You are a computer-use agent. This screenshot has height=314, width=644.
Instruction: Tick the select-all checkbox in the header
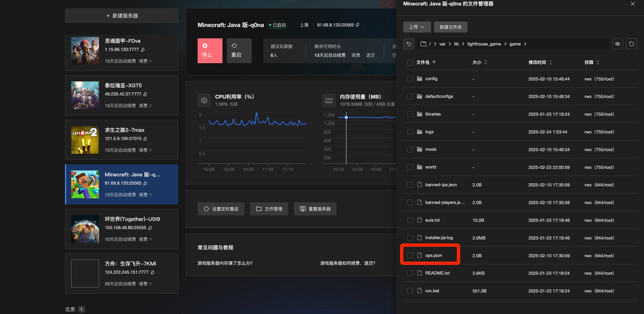(410, 62)
